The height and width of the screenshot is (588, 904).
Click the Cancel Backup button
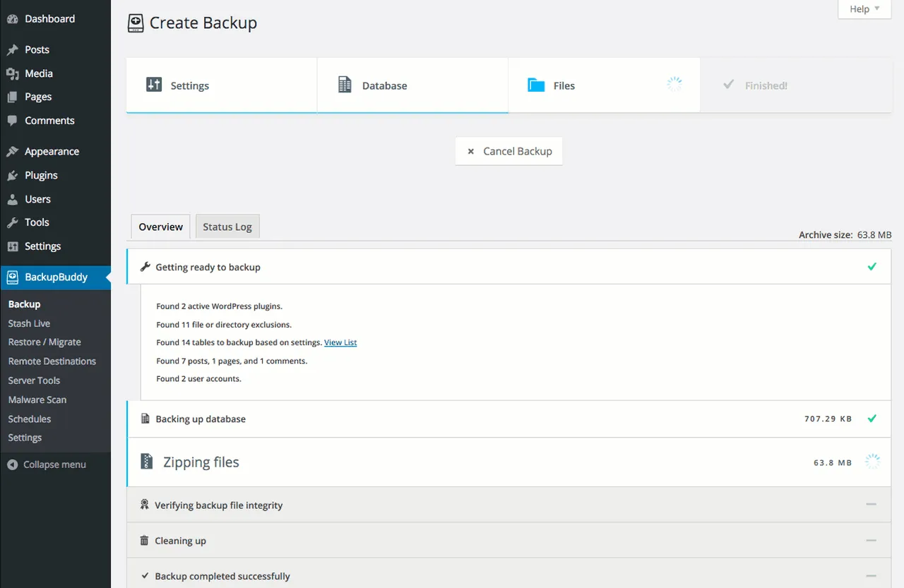pyautogui.click(x=509, y=151)
